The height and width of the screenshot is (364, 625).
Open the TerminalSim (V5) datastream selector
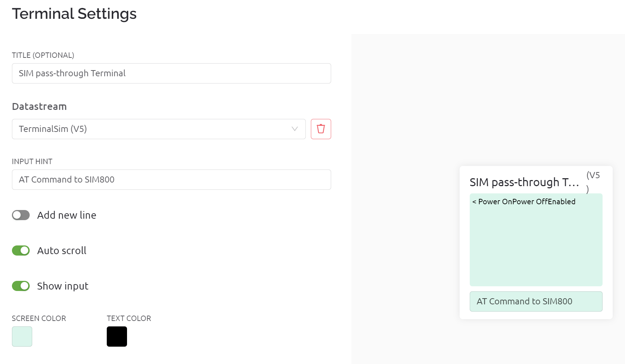(x=159, y=129)
